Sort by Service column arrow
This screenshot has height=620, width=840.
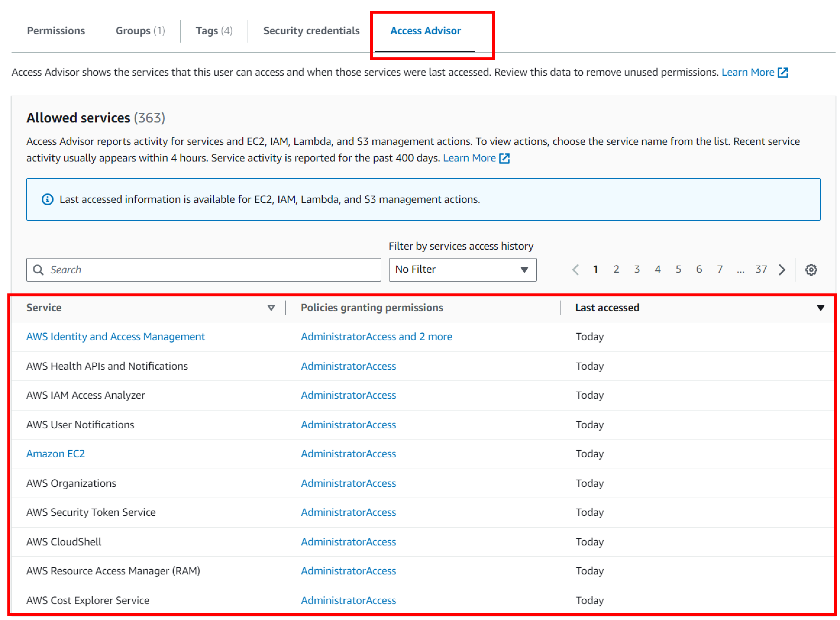tap(271, 308)
